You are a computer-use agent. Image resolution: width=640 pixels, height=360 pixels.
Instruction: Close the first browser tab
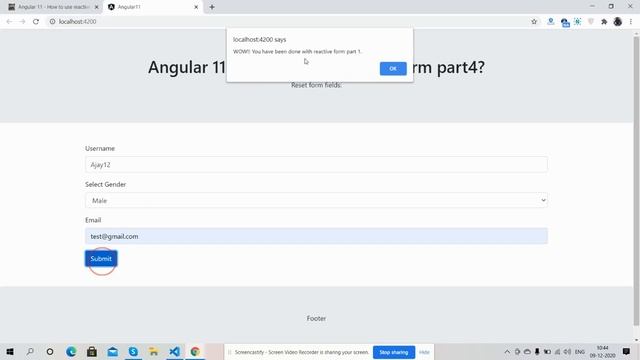click(97, 7)
